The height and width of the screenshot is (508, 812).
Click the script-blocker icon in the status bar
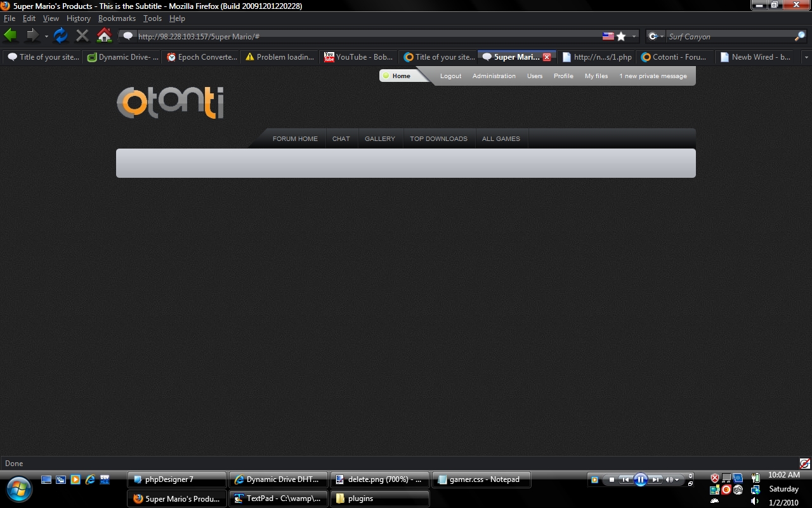pyautogui.click(x=804, y=464)
